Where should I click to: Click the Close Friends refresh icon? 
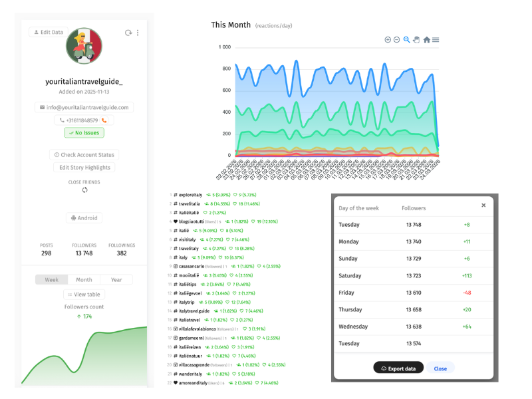[x=84, y=190]
